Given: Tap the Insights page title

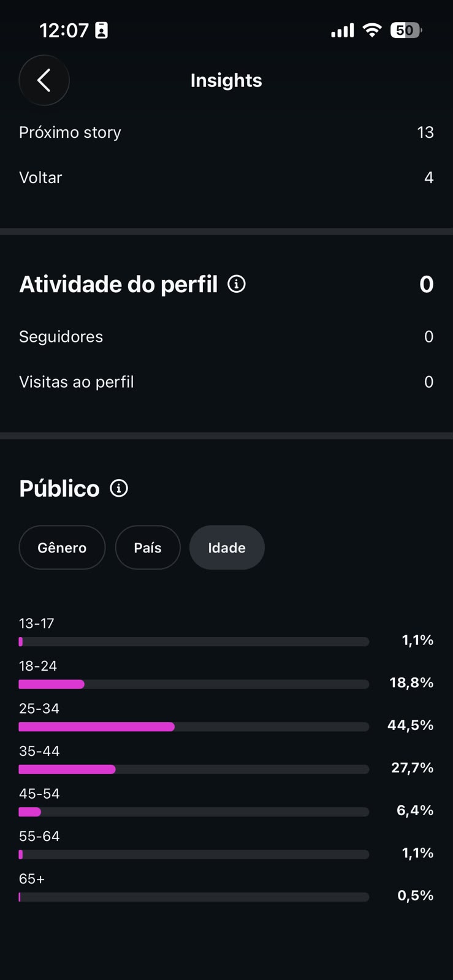Looking at the screenshot, I should click(226, 80).
